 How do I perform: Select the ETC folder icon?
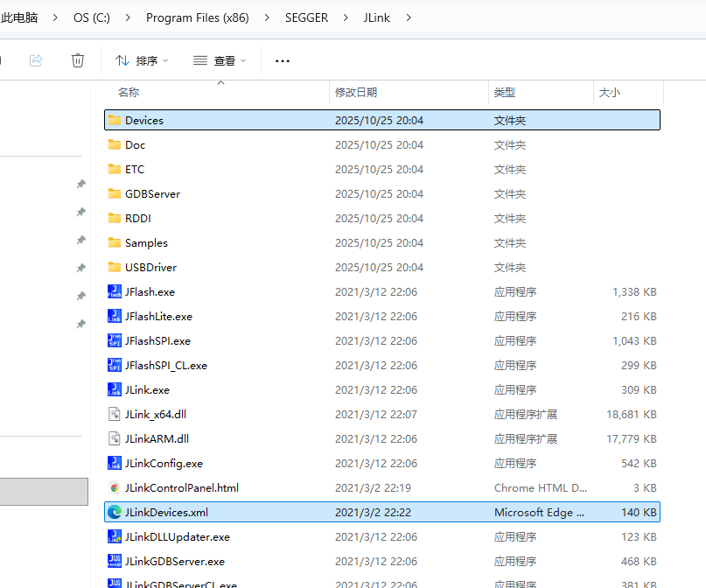click(x=115, y=169)
